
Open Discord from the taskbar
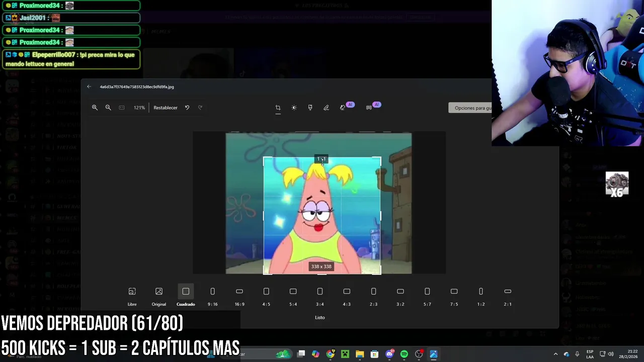coord(389,354)
